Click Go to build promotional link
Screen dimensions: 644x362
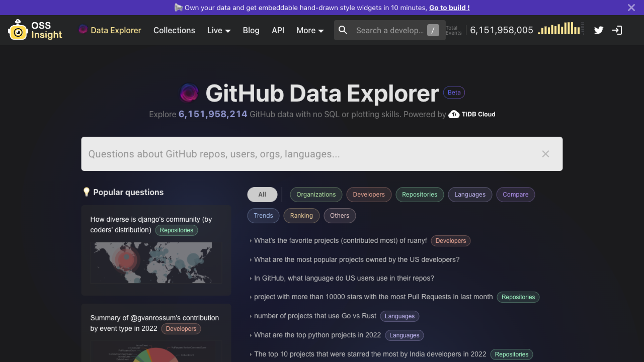449,8
